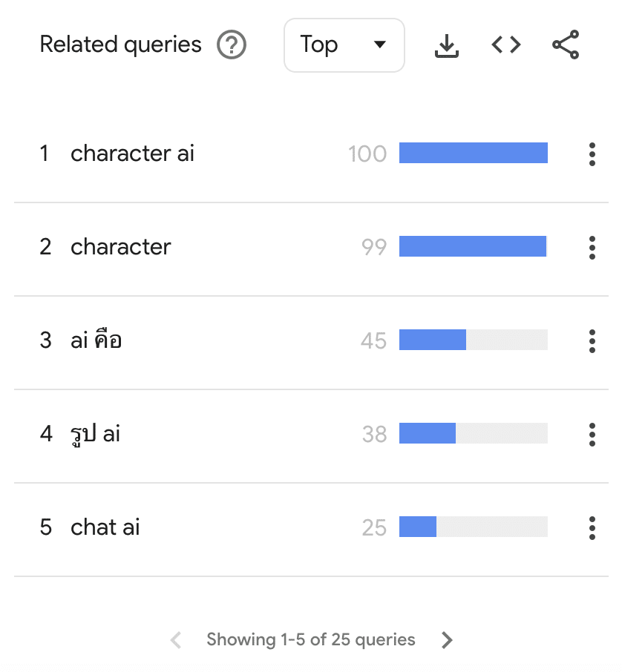The image size is (622, 672).
Task: Select the รูป ai query
Action: click(x=95, y=434)
